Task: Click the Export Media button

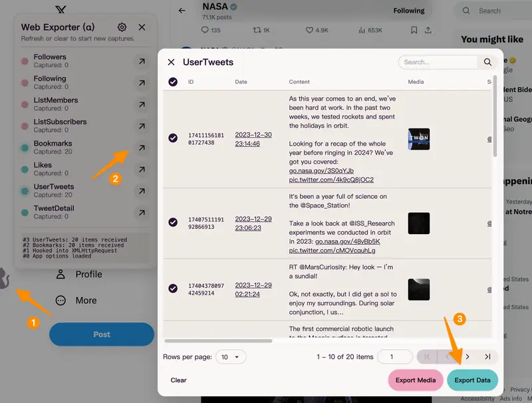Action: coord(416,380)
